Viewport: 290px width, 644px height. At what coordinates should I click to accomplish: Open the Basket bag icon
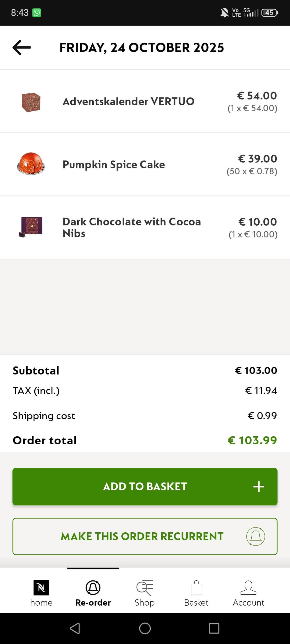[196, 588]
